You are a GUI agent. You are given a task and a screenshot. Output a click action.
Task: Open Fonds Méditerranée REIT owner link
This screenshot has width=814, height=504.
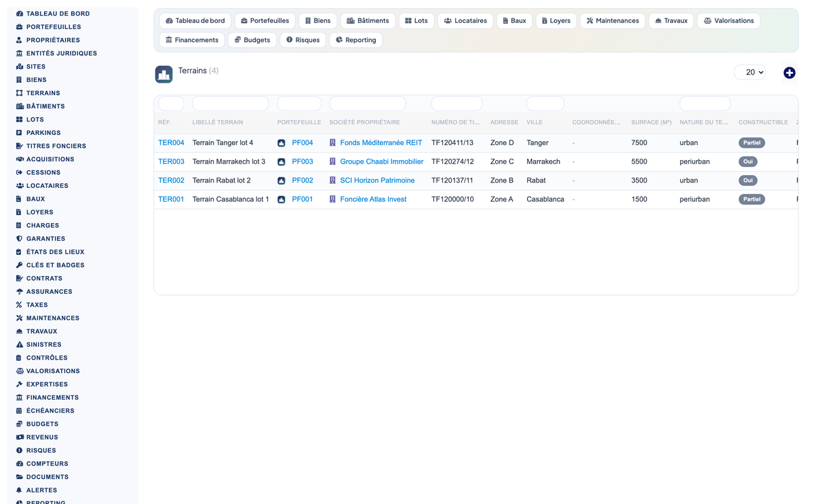[381, 142]
